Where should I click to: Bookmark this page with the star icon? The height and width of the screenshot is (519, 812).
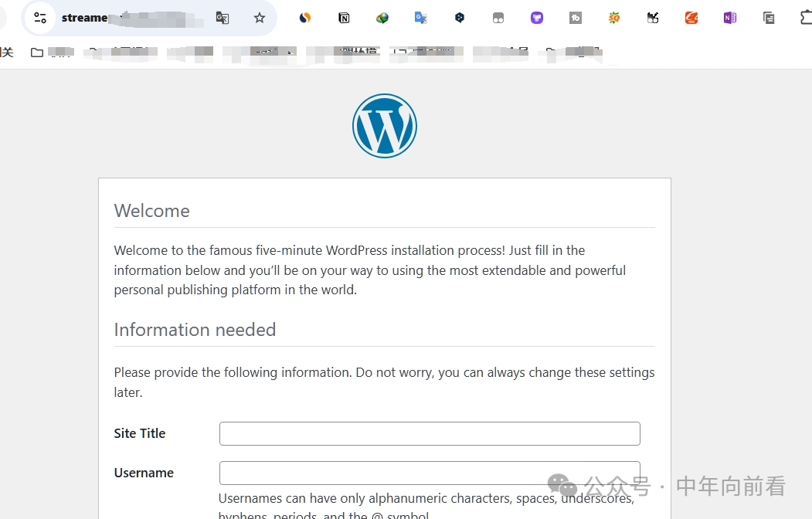point(260,18)
